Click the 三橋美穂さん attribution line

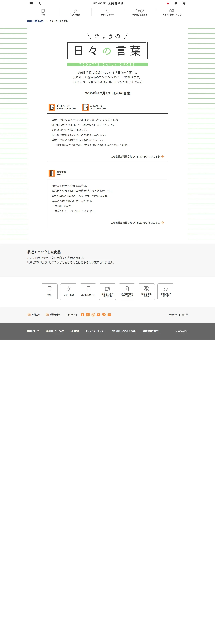(x=90, y=145)
